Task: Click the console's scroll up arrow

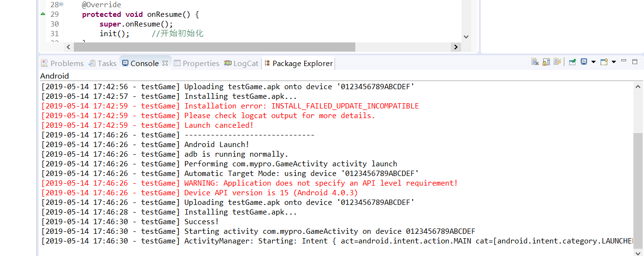Action: click(638, 86)
